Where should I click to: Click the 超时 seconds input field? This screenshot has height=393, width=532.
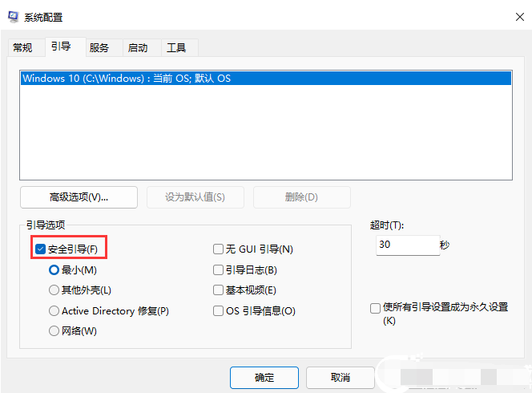(405, 245)
